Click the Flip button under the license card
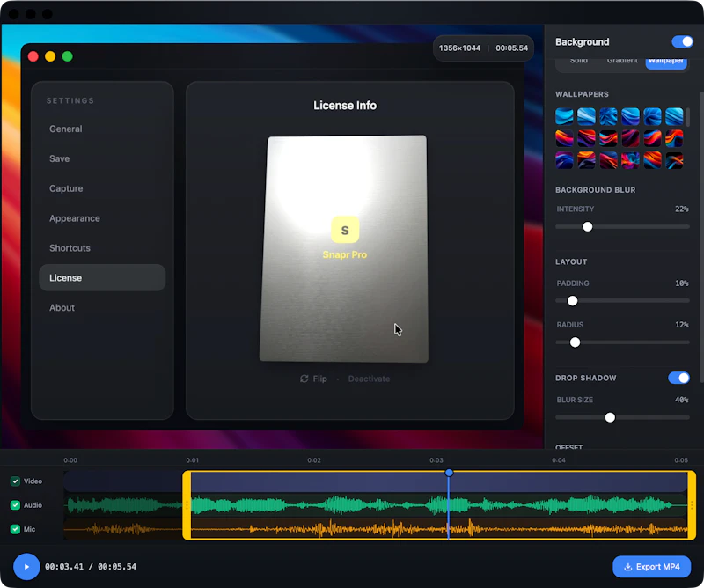The width and height of the screenshot is (704, 588). 313,379
